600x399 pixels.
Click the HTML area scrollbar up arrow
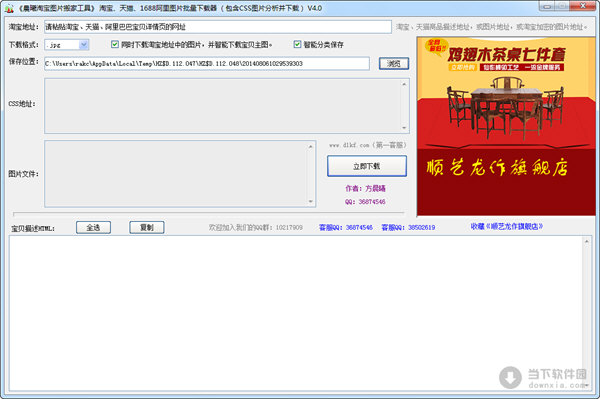coord(587,241)
